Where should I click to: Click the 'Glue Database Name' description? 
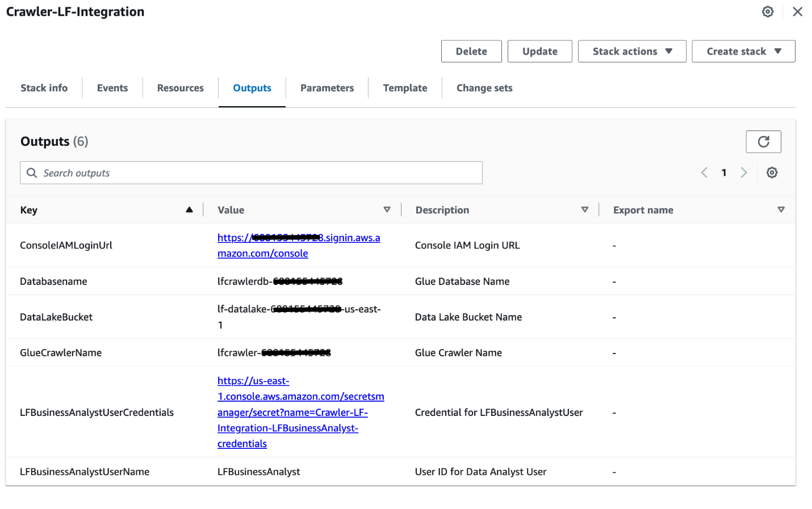point(462,281)
